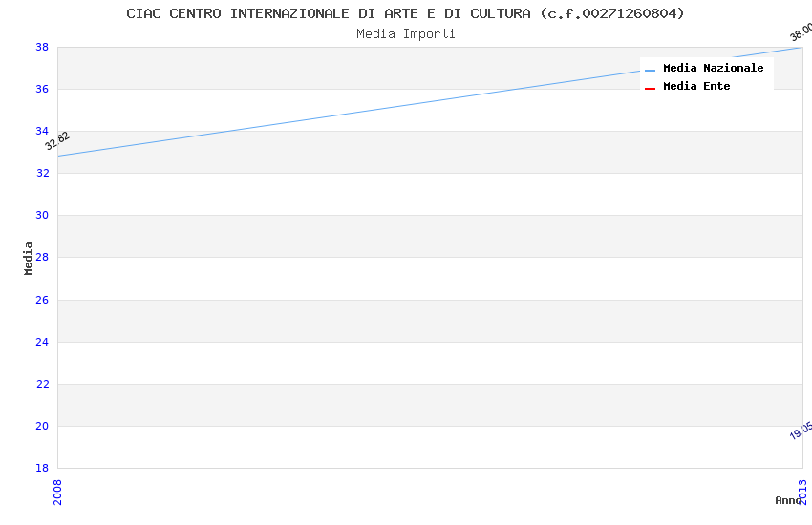The width and height of the screenshot is (812, 525).
Task: Click y-axis tick value 32
Action: point(42,173)
